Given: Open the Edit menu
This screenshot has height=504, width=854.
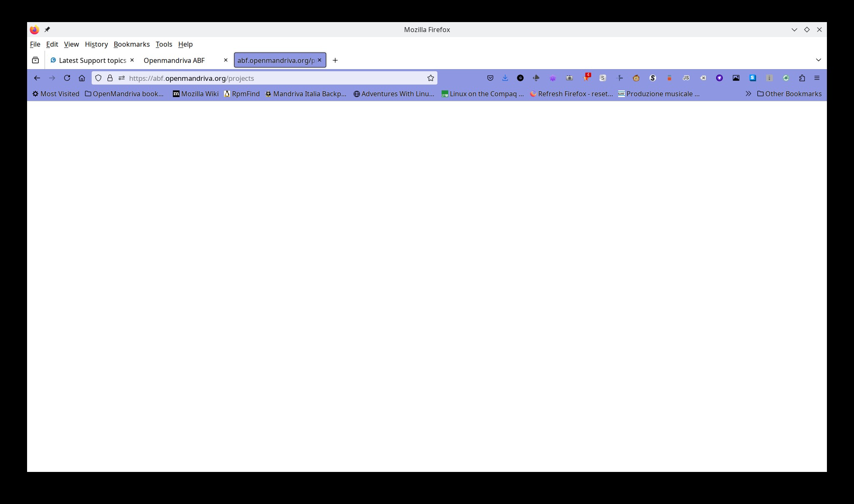Looking at the screenshot, I should [52, 44].
